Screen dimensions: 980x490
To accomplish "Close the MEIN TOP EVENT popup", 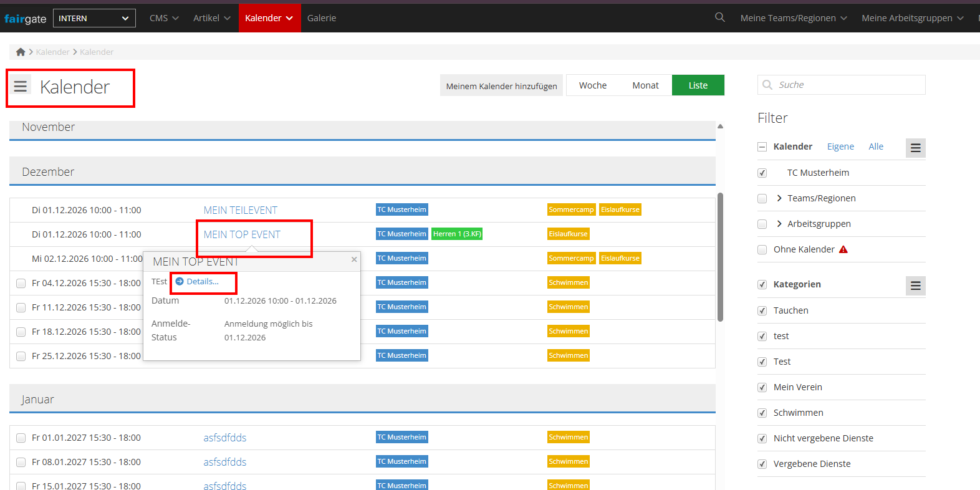I will click(354, 259).
